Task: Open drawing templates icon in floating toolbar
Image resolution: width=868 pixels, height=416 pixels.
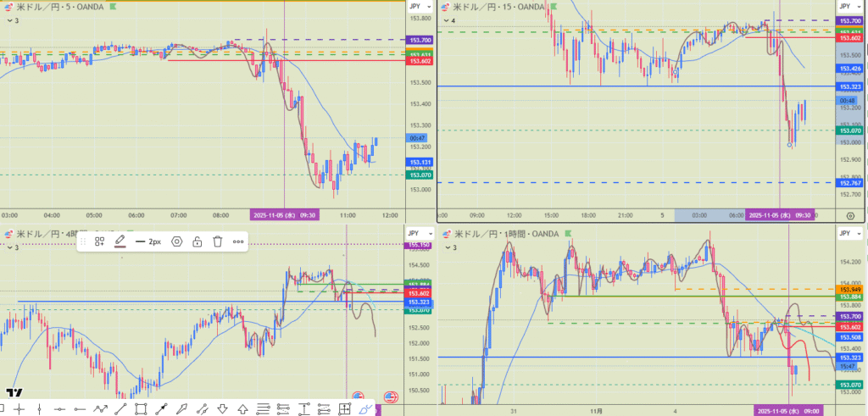Action: click(x=99, y=241)
